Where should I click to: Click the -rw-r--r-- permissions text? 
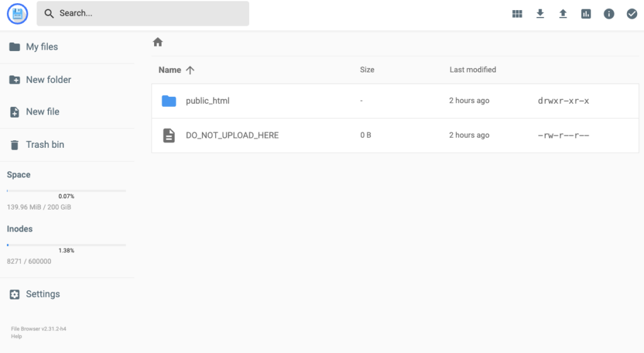tap(563, 135)
